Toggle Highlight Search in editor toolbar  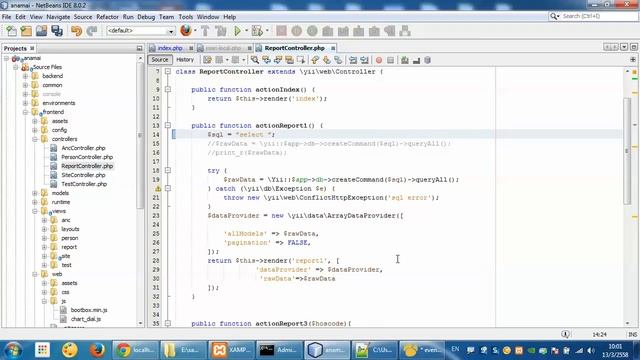(x=289, y=60)
